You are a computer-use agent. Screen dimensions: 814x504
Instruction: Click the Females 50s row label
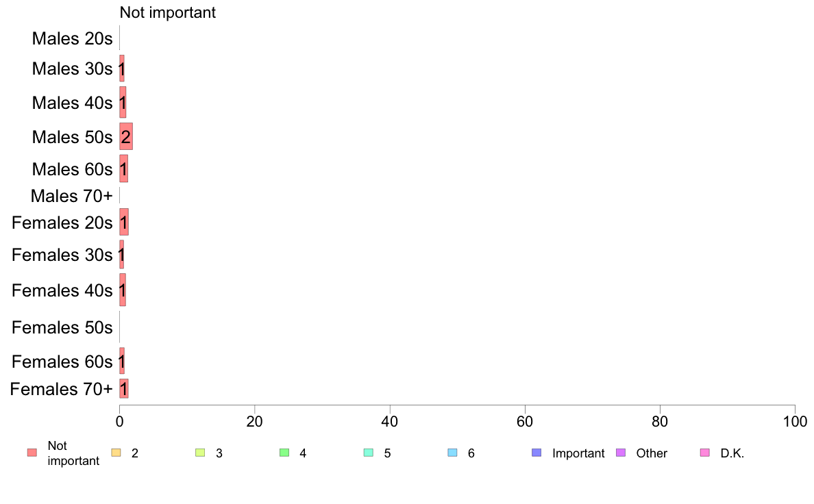pyautogui.click(x=62, y=327)
